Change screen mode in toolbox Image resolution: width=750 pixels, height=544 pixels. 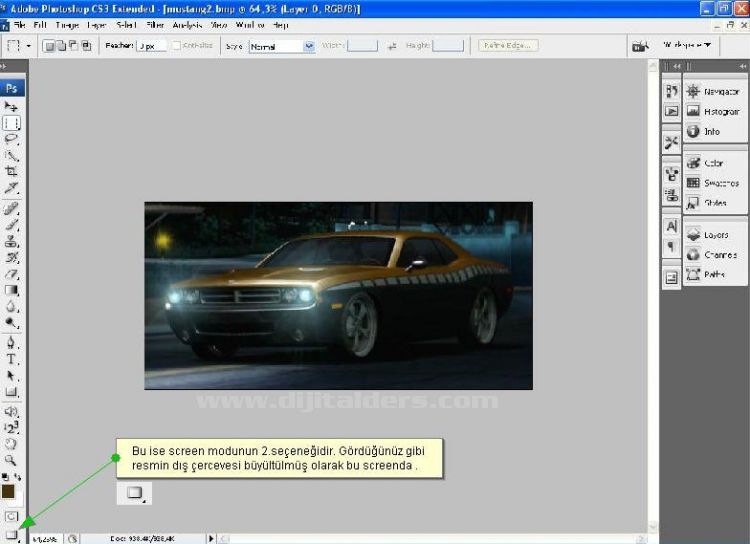pos(11,535)
